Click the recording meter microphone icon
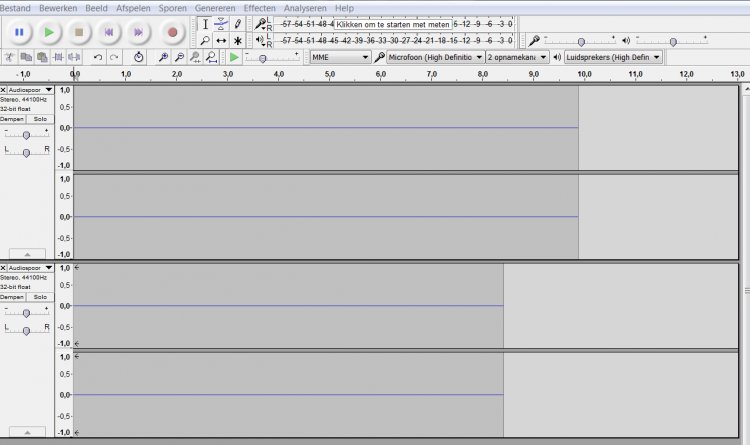 tap(260, 23)
